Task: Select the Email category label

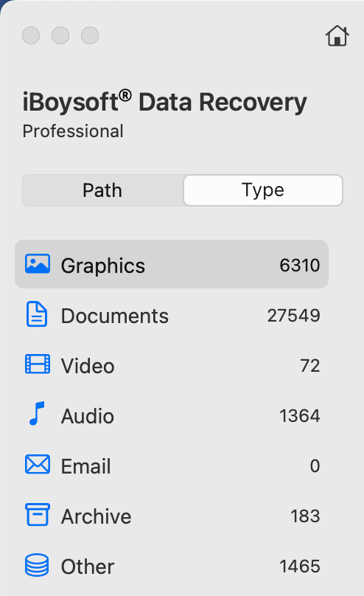Action: pyautogui.click(x=85, y=466)
